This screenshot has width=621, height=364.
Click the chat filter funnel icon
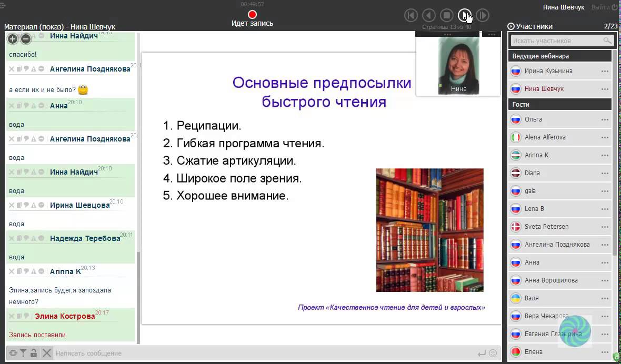23,352
